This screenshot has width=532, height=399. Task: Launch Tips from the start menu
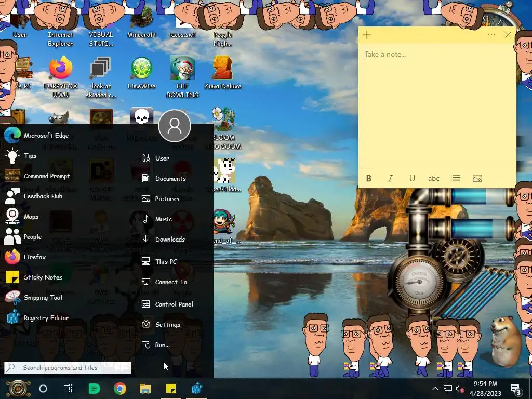point(20,156)
